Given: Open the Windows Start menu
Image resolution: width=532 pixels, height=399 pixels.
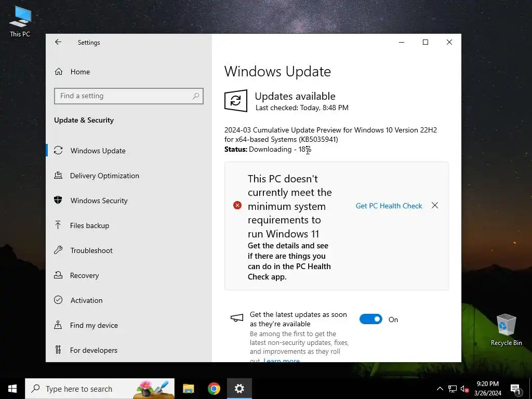Looking at the screenshot, I should click(x=12, y=389).
